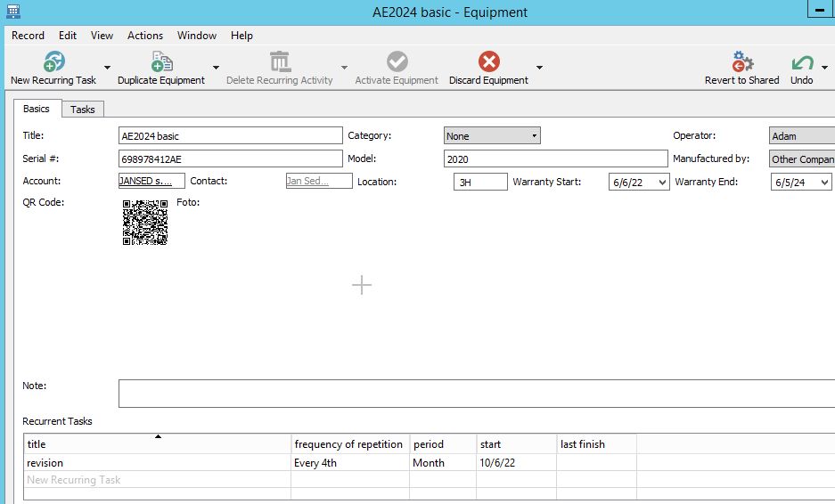Click the Delete Recurring Activity trash icon
Viewport: 835px width, 504px height.
(x=280, y=61)
